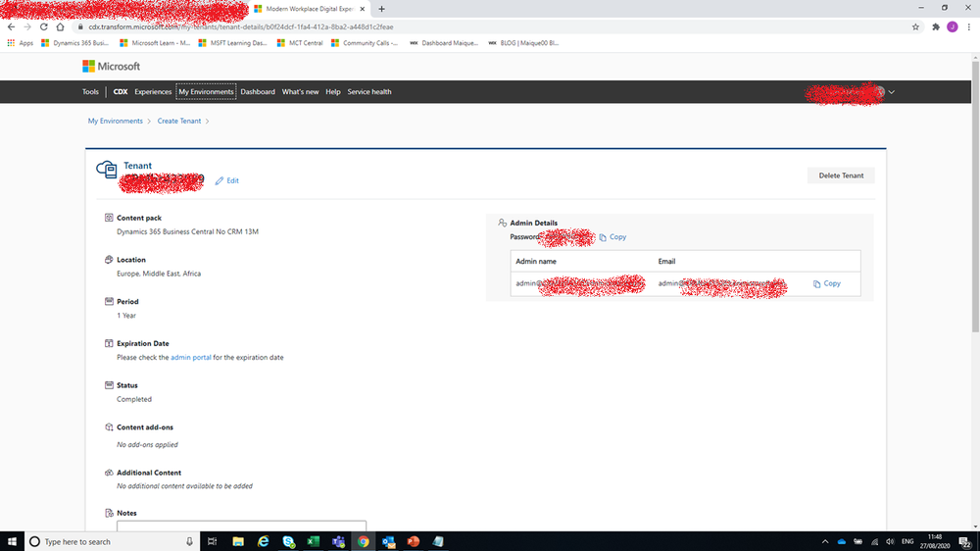Image resolution: width=980 pixels, height=551 pixels.
Task: Click the microphone icon in the search box
Action: [189, 541]
